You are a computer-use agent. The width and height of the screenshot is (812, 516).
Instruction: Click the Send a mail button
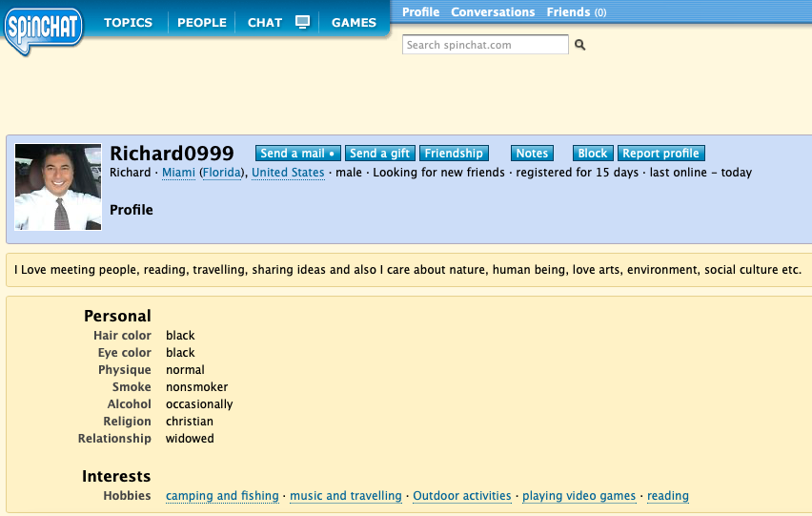[x=297, y=154]
